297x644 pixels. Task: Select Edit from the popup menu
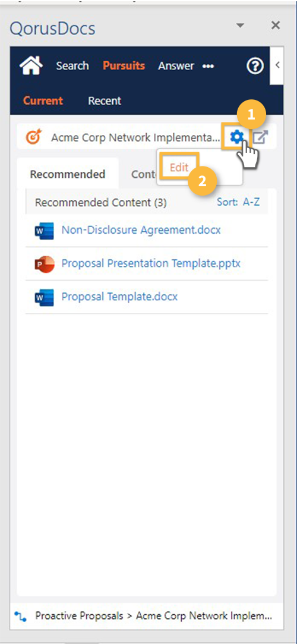(x=179, y=168)
